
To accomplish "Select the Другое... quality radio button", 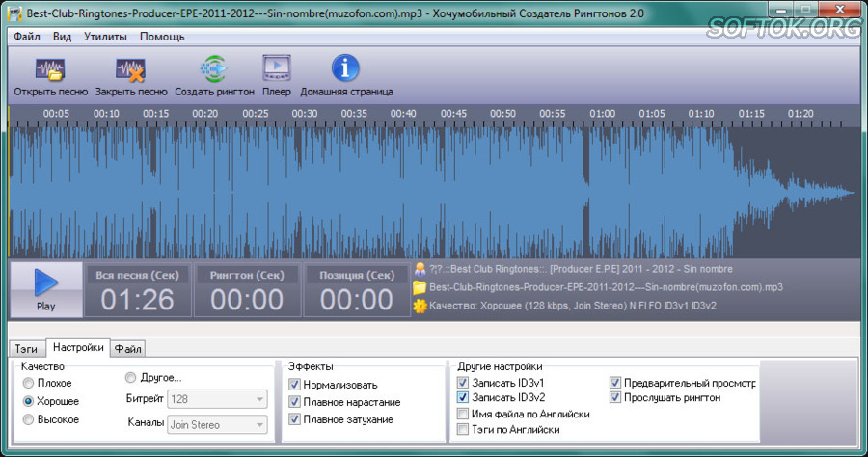I will click(130, 377).
